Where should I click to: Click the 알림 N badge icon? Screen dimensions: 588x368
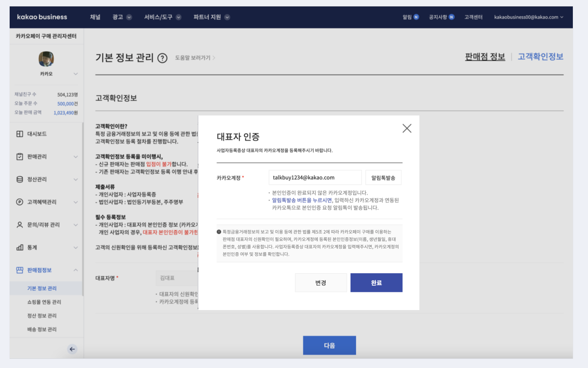coord(416,17)
